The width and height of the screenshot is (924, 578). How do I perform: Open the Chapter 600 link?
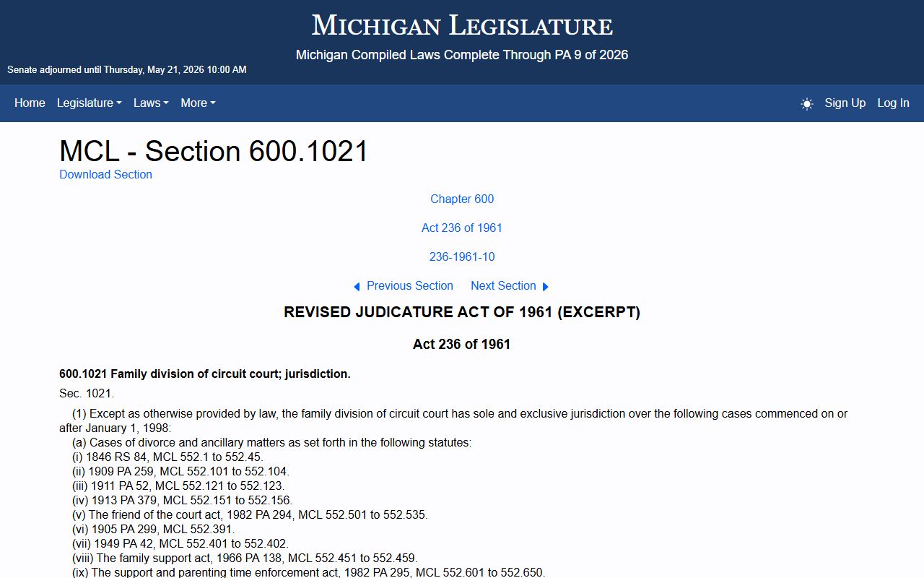coord(462,199)
